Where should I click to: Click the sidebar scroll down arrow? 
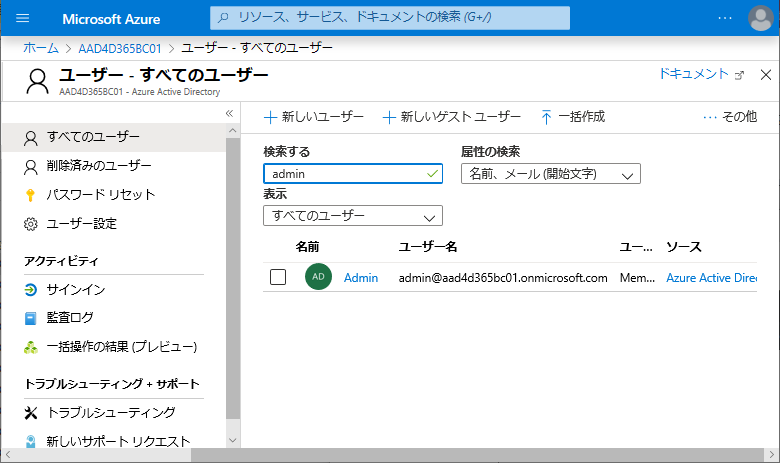click(232, 440)
